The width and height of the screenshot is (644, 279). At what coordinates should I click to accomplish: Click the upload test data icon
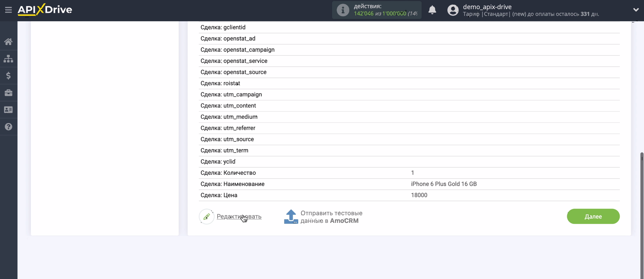pos(291,217)
